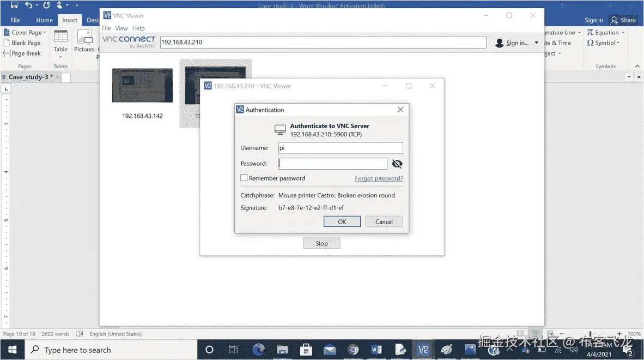Open File Explorer from taskbar
Image resolution: width=644 pixels, height=360 pixels.
coord(282,350)
